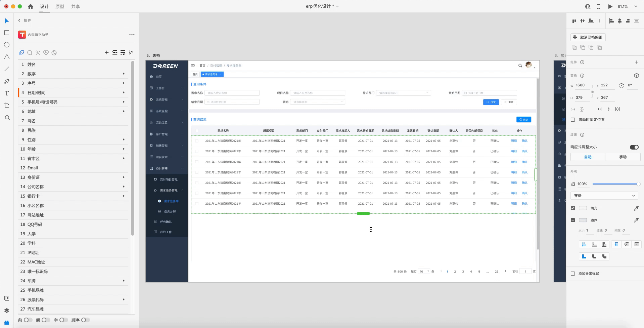Pick border color with the eyedropper
Viewport: 644px width, 328px height.
(636, 220)
